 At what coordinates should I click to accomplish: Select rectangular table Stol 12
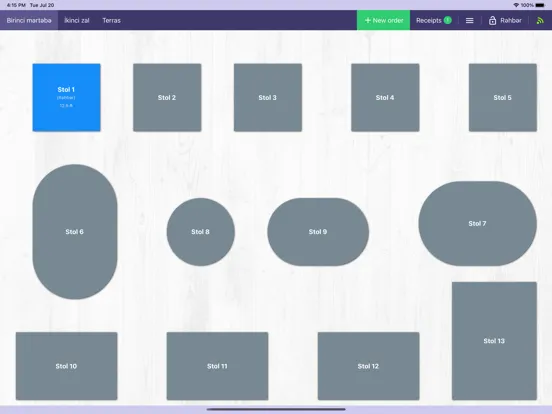coord(369,366)
